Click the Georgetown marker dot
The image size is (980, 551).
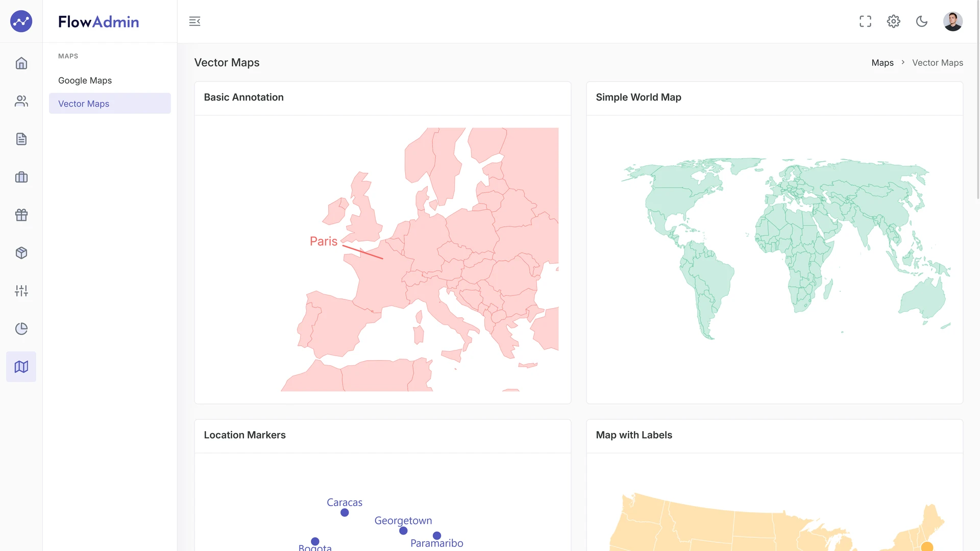(x=403, y=531)
